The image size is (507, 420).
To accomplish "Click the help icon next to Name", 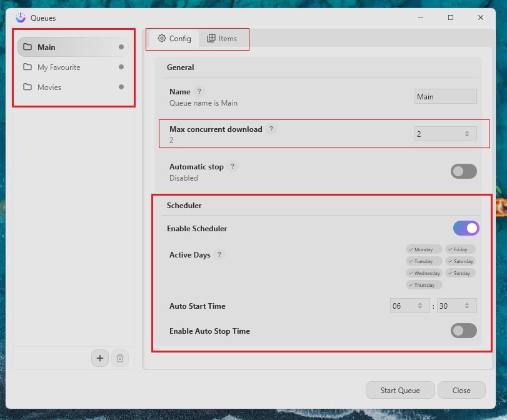I will tap(199, 91).
